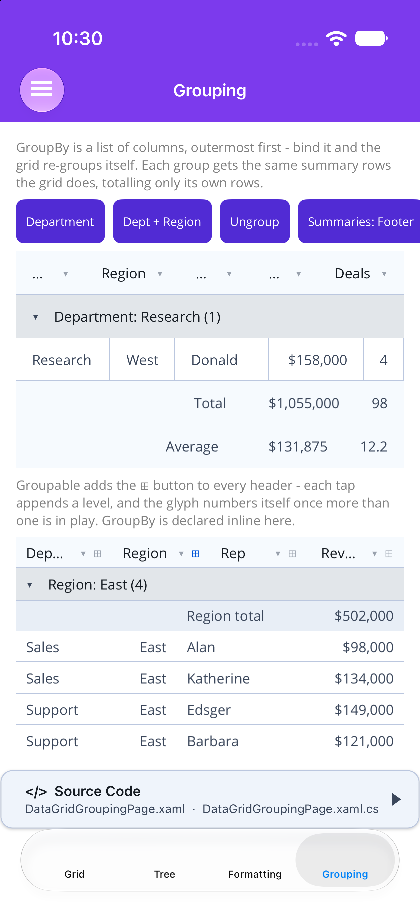The height and width of the screenshot is (912, 420).
Task: Open Region dropdown arrow in top grid
Action: [x=160, y=274]
